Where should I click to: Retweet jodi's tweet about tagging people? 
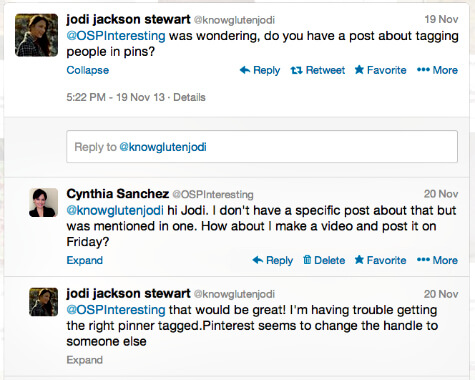pos(318,70)
